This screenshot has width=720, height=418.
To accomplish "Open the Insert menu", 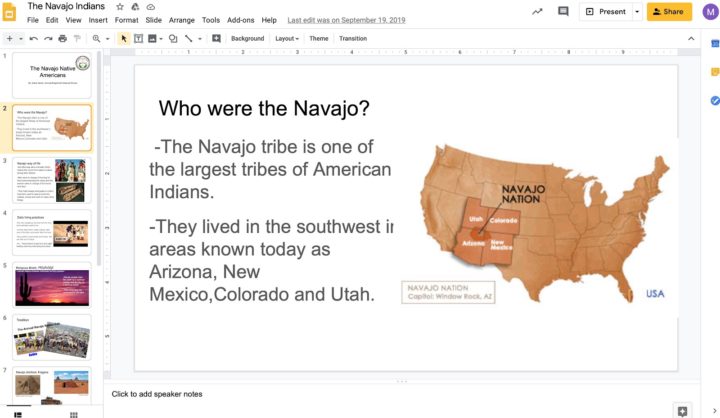I will [98, 20].
